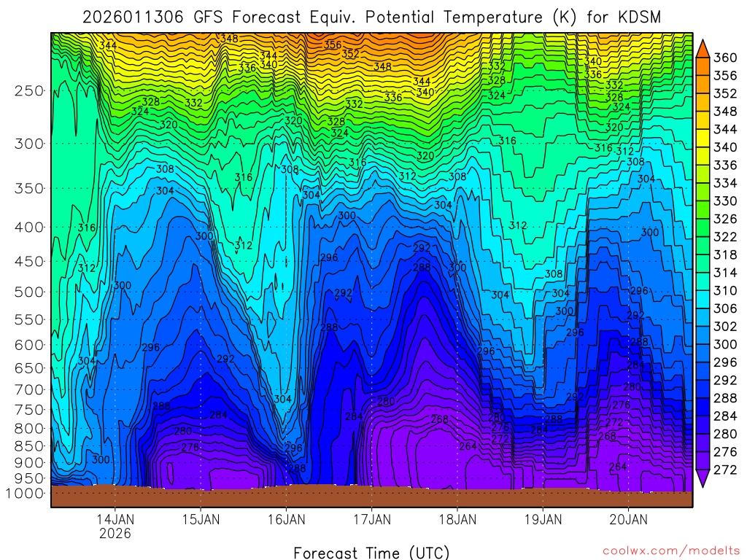The width and height of the screenshot is (747, 560).
Task: Click the 348 colorbar value label
Action: [x=725, y=112]
